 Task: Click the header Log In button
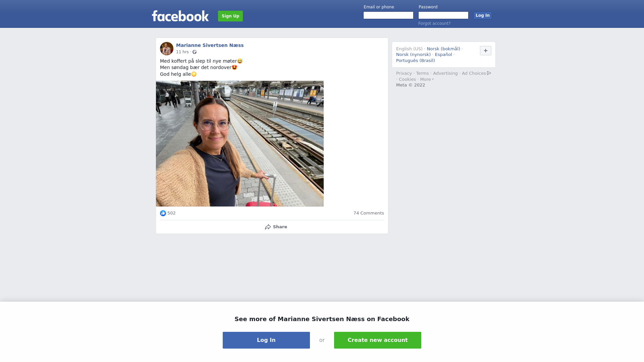coord(483,15)
